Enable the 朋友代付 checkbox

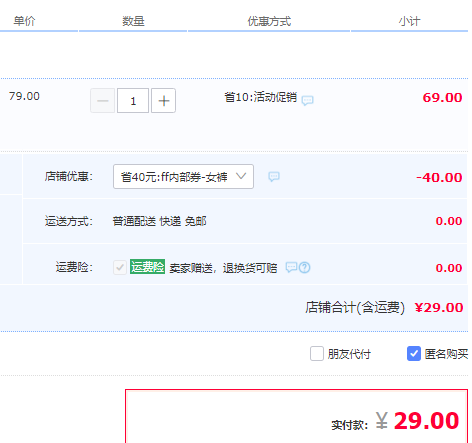(317, 353)
